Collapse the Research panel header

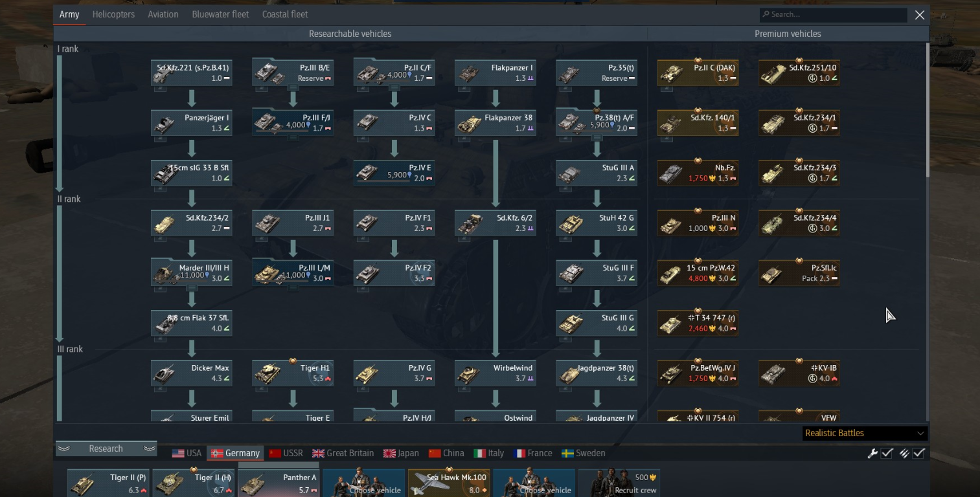pos(106,448)
